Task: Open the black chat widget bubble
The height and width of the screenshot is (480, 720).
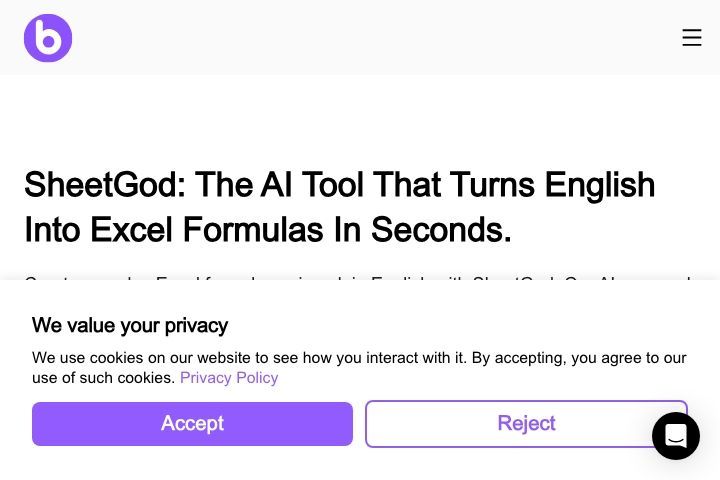Action: pos(676,436)
